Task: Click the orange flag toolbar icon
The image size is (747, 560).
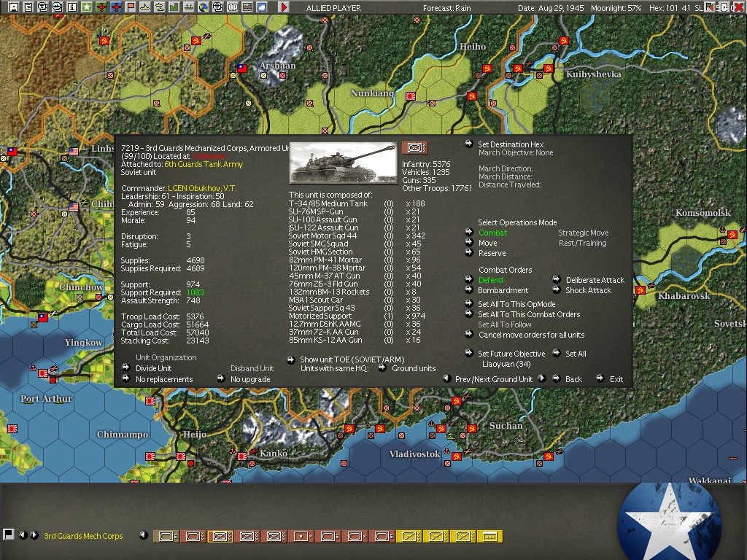Action: (131, 7)
